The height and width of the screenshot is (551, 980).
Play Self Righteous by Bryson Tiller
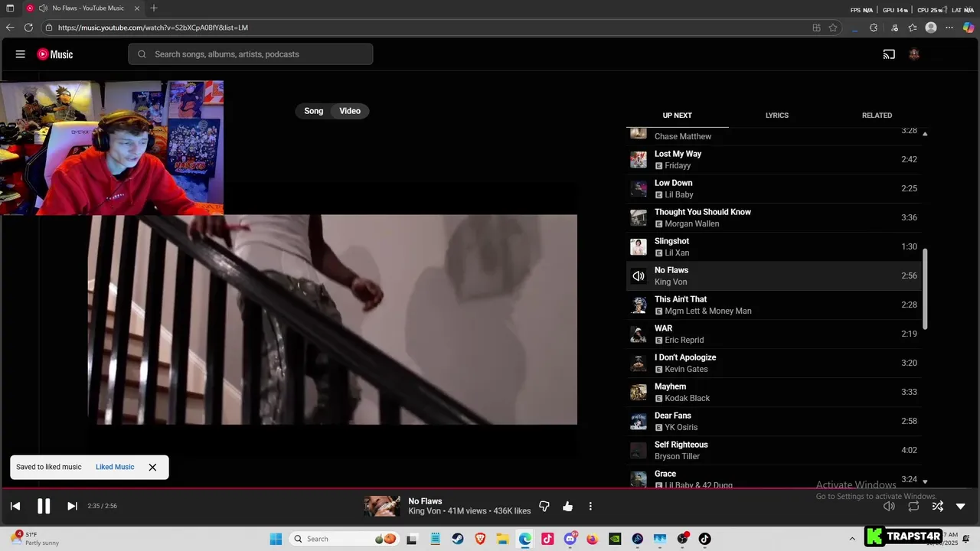pos(773,450)
